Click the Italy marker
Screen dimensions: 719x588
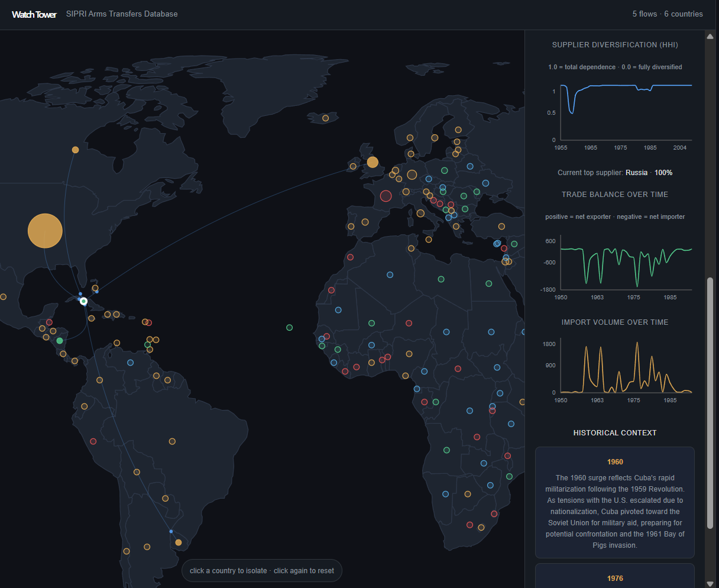[x=420, y=214]
